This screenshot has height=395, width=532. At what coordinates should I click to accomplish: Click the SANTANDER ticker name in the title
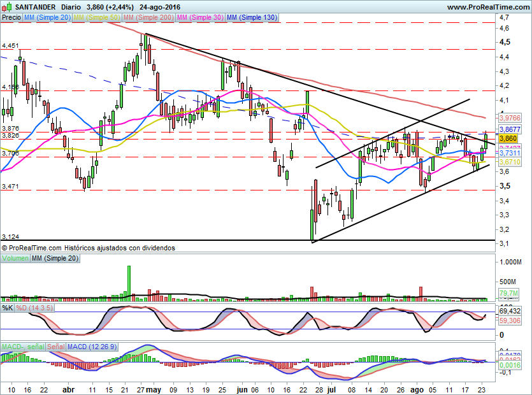[x=36, y=7]
